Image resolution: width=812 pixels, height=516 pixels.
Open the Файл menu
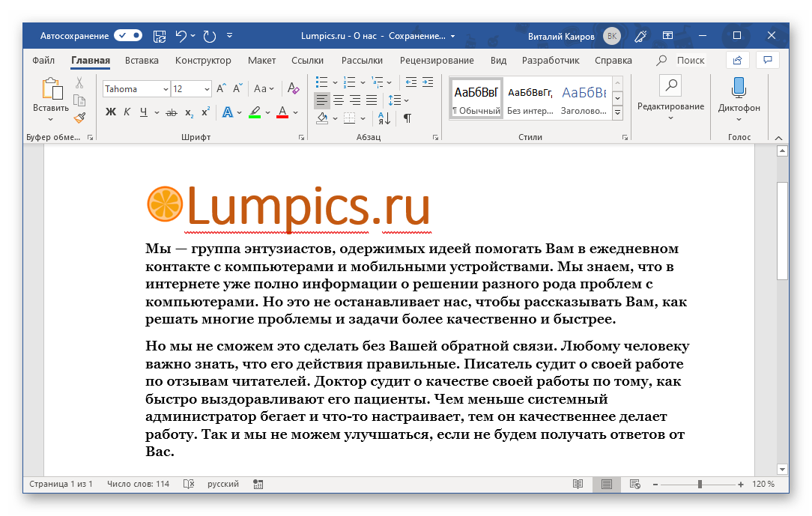[x=43, y=61]
